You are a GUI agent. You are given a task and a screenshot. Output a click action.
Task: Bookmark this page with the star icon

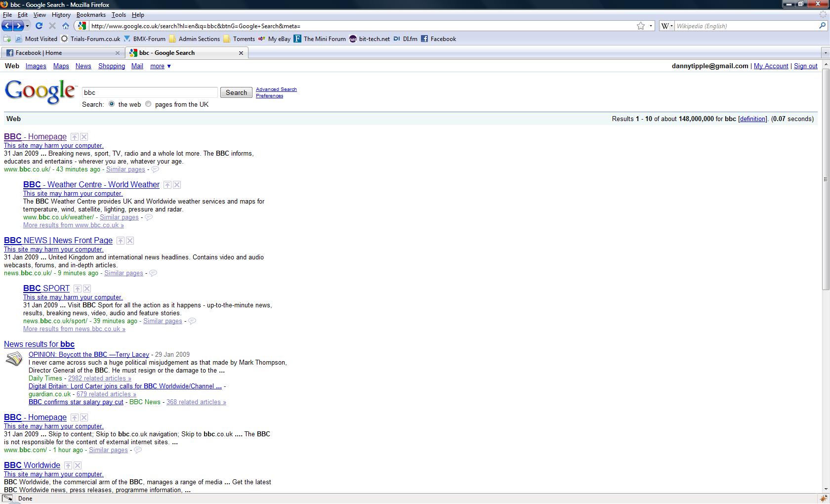tap(641, 26)
